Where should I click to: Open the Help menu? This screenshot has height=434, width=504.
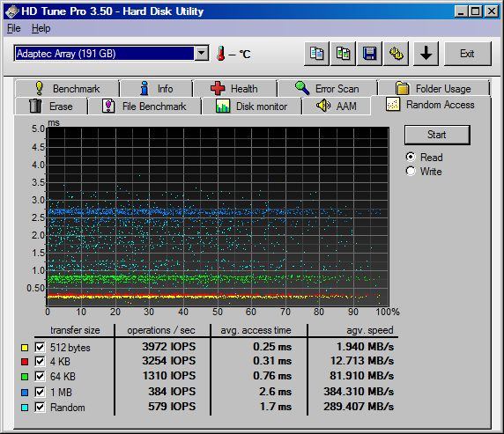(41, 28)
